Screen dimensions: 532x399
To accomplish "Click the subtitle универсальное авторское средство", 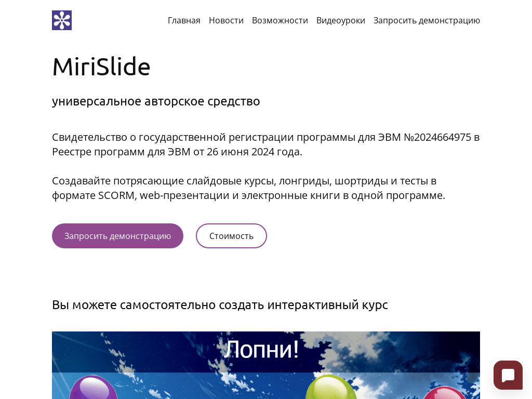I will (x=156, y=101).
